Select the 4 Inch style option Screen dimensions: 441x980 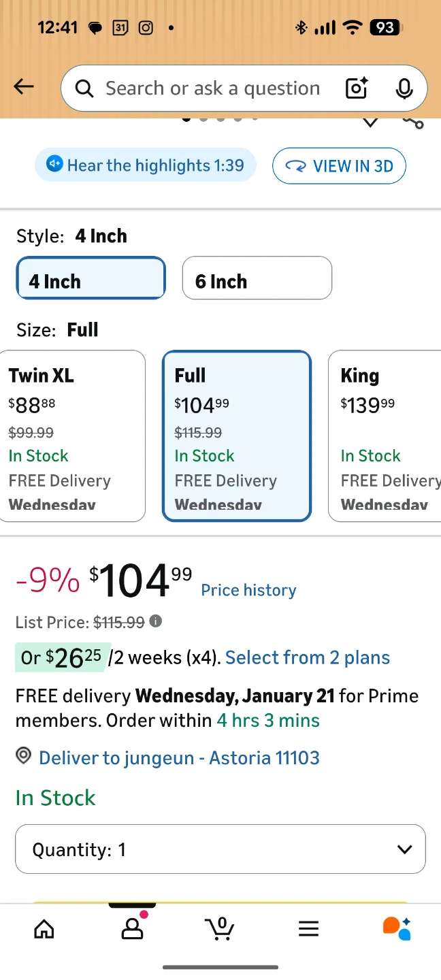(91, 278)
